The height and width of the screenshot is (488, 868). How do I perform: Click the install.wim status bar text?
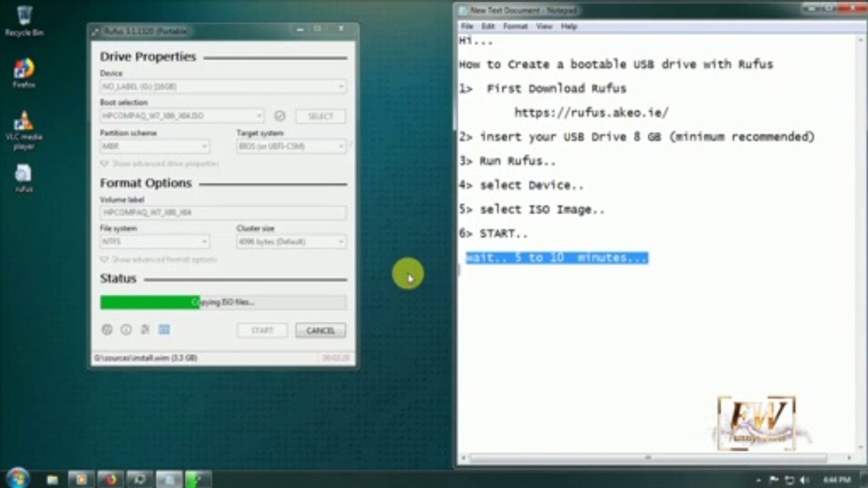click(146, 357)
